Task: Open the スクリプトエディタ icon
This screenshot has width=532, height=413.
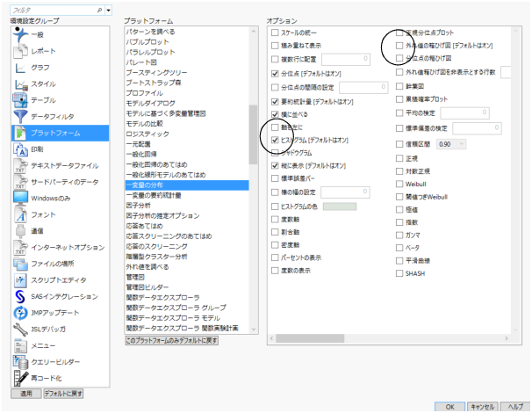Action: coord(21,279)
